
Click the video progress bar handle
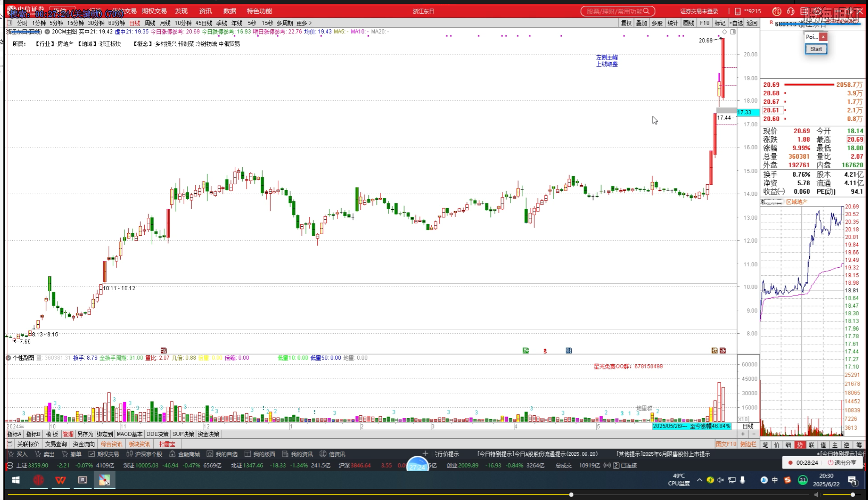coord(571,494)
